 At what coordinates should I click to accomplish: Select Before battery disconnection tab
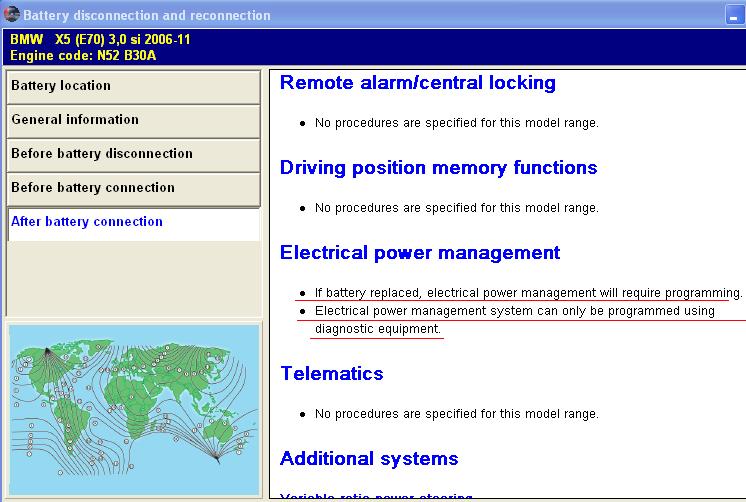click(134, 155)
